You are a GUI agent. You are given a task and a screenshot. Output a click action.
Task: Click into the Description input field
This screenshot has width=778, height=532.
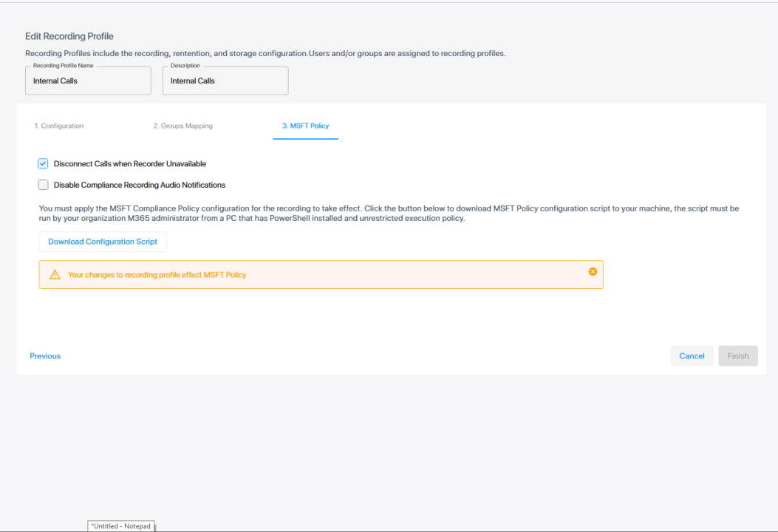225,81
